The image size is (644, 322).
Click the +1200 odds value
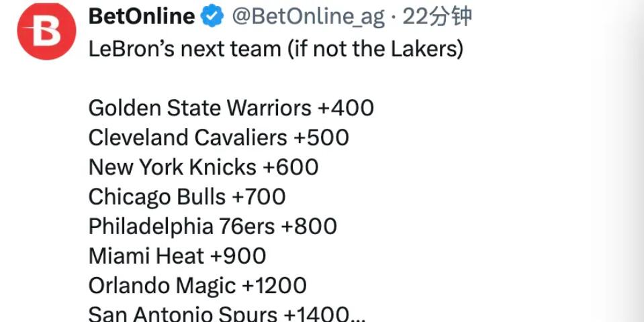coord(274,285)
